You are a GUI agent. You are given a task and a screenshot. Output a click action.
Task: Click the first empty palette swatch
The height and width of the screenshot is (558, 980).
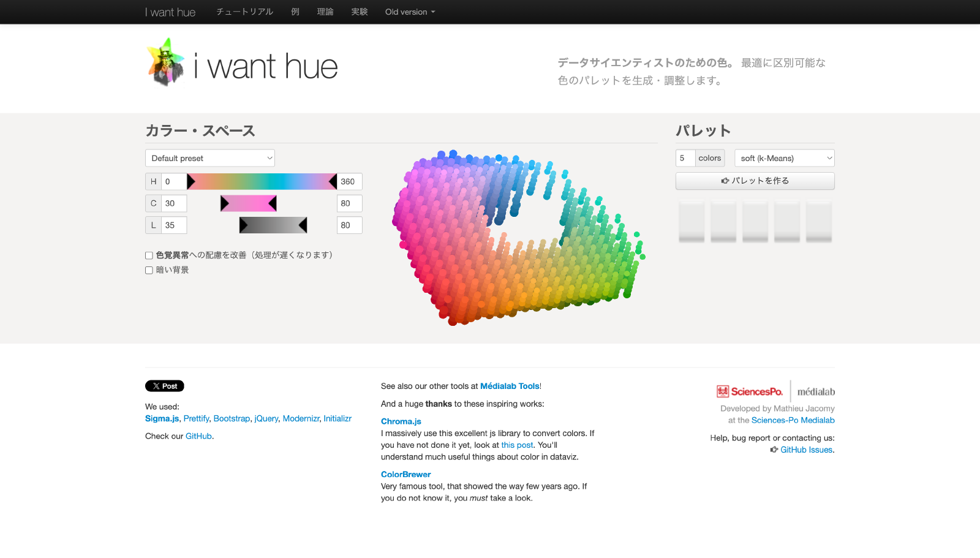click(x=691, y=222)
